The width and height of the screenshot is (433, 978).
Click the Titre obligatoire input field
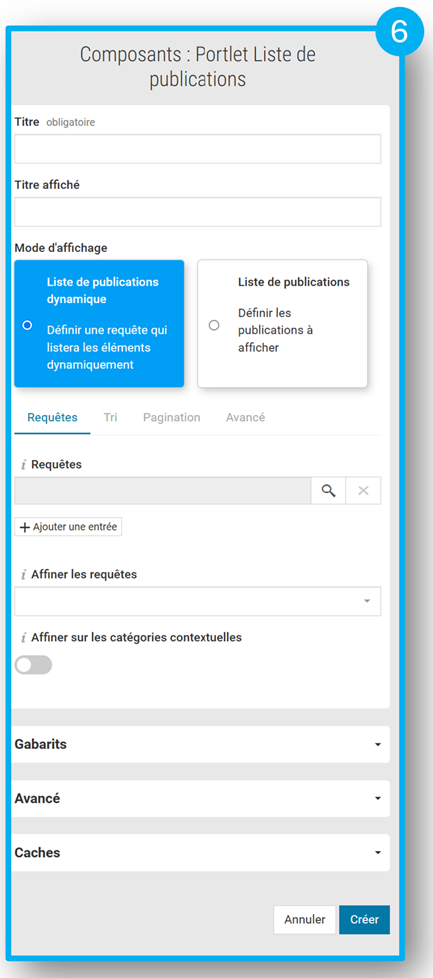[197, 148]
